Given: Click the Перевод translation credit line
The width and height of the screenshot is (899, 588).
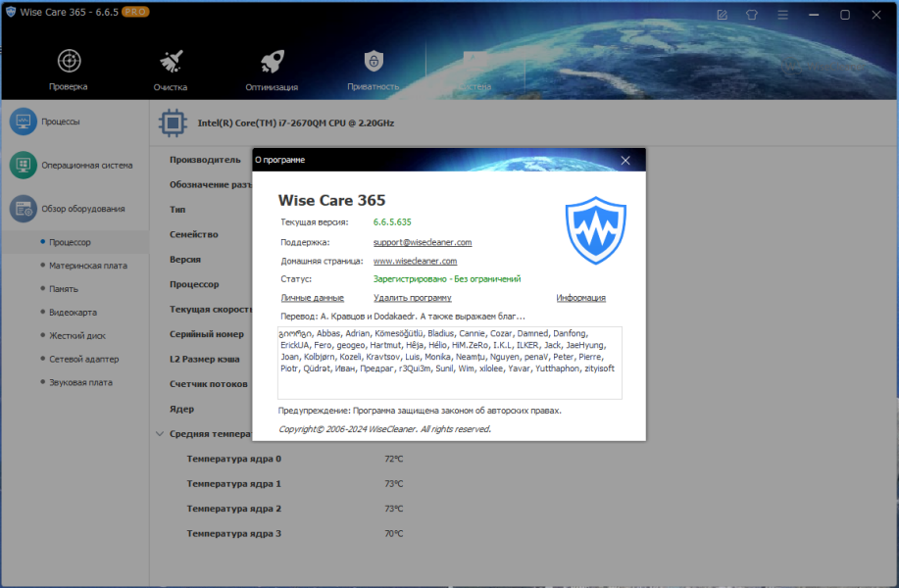Looking at the screenshot, I should click(x=403, y=317).
